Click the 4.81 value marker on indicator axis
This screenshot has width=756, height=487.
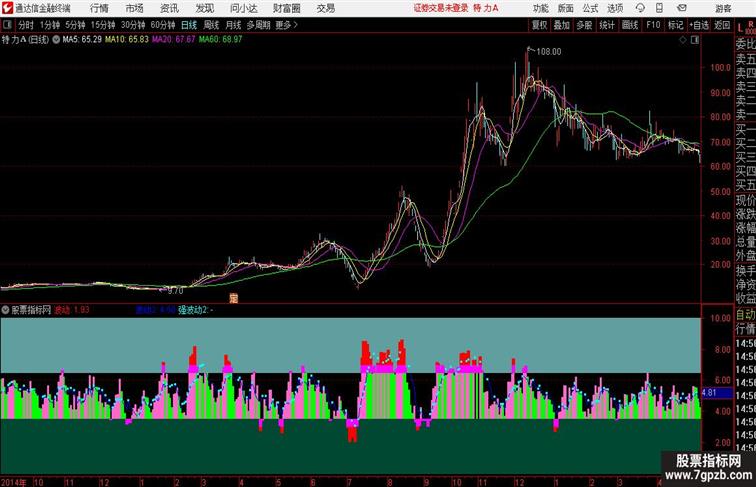tap(717, 392)
